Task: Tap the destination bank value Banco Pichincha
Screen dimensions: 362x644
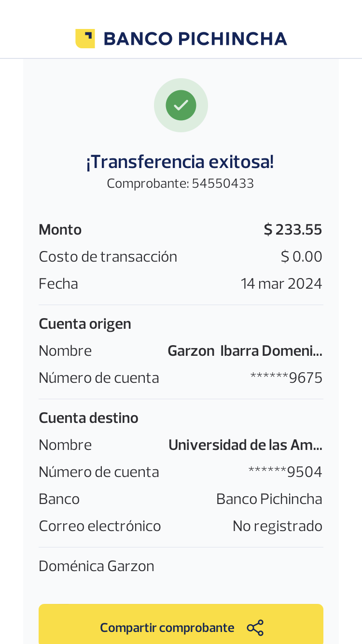Action: [x=269, y=499]
